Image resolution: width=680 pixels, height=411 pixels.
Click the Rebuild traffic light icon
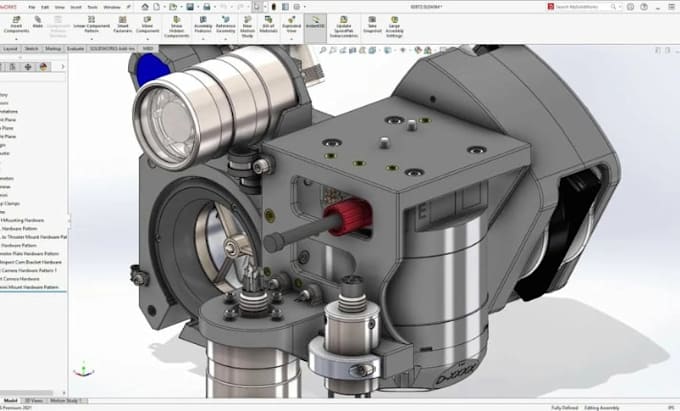tap(274, 7)
